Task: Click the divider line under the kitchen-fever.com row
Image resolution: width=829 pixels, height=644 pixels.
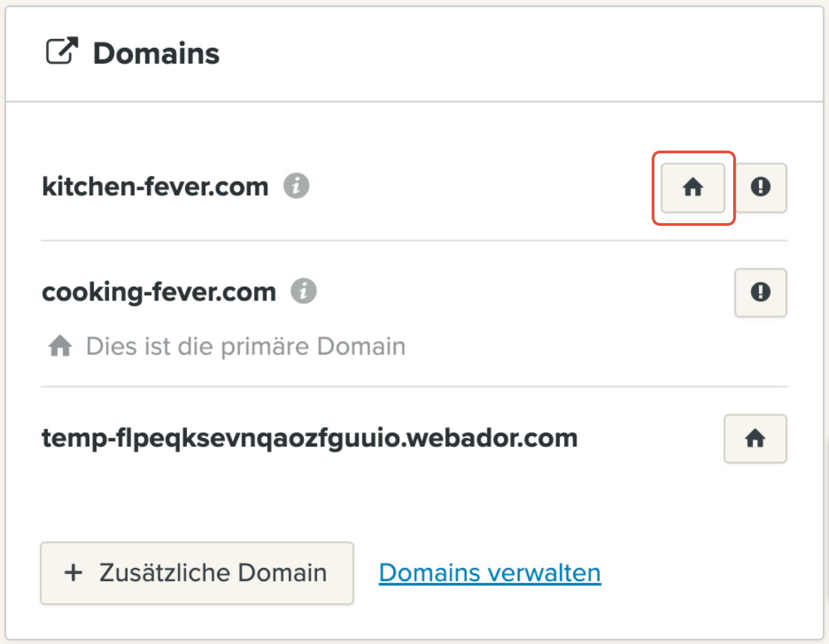Action: (x=414, y=240)
